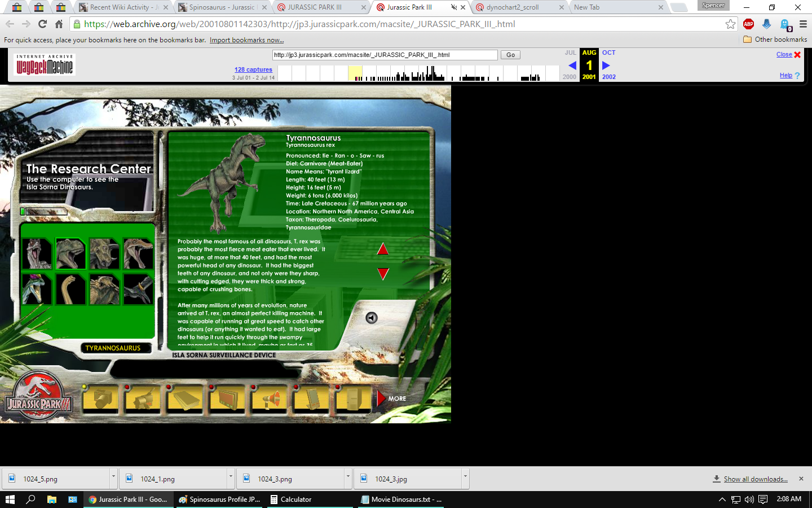
Task: Click the megaphone icon in the toolbar
Action: coord(270,400)
